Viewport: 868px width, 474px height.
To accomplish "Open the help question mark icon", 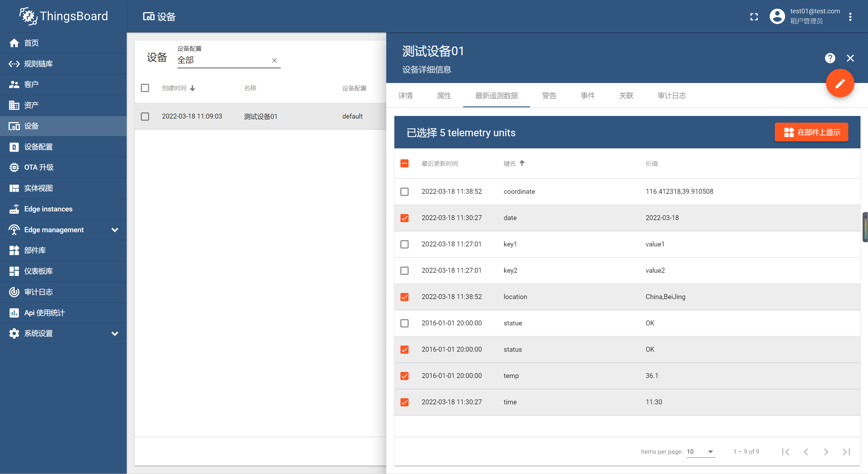I will [830, 58].
